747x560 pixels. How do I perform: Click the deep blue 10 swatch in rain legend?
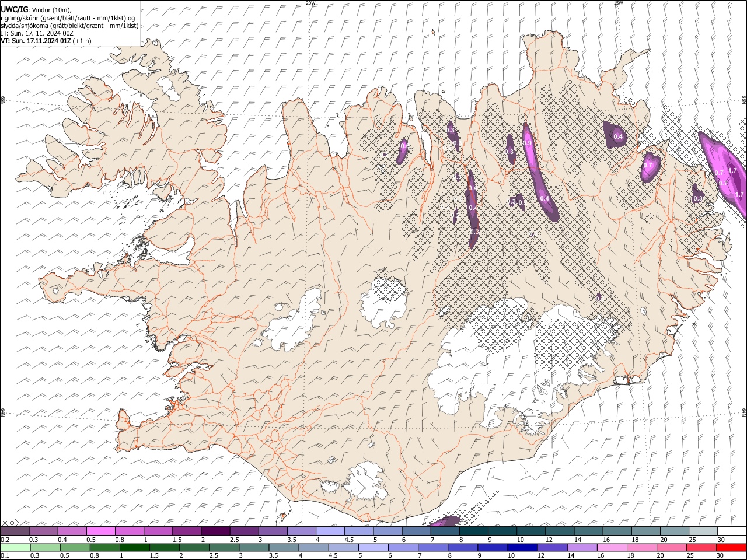tap(522, 547)
